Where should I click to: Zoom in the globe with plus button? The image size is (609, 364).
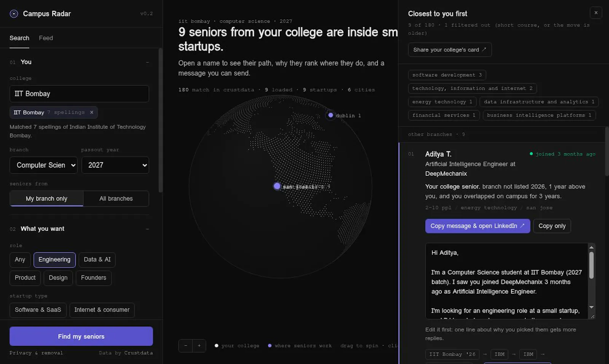(199, 346)
